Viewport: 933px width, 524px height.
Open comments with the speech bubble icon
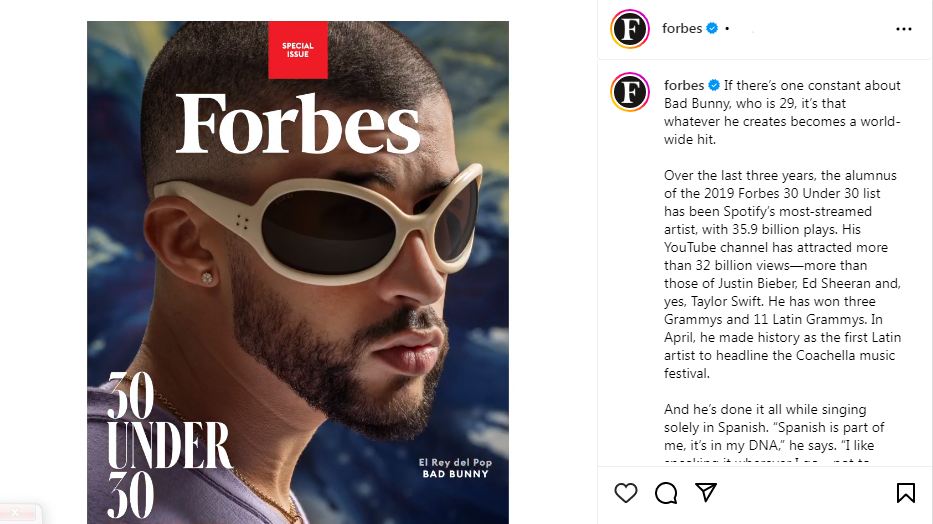(666, 493)
